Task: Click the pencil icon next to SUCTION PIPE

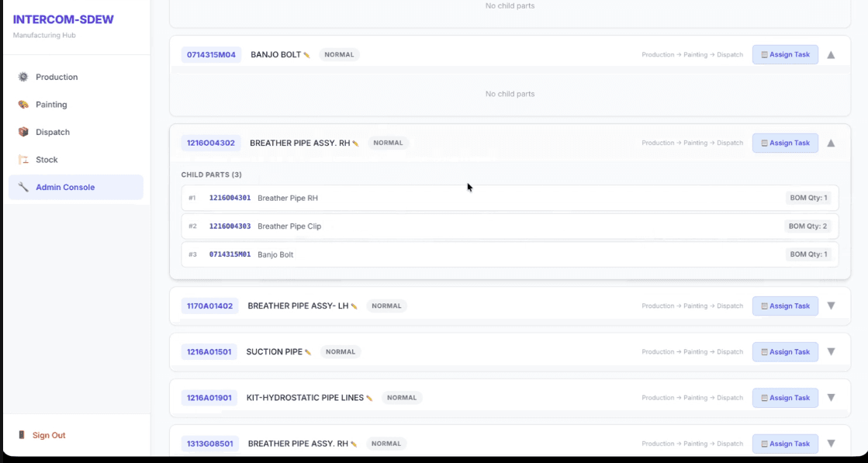Action: (x=308, y=352)
